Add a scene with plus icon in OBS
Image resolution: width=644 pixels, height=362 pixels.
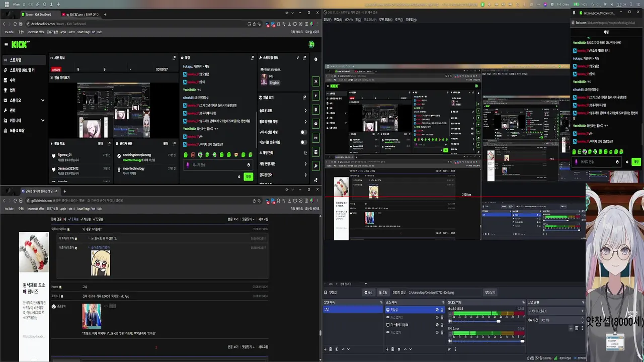click(x=325, y=349)
